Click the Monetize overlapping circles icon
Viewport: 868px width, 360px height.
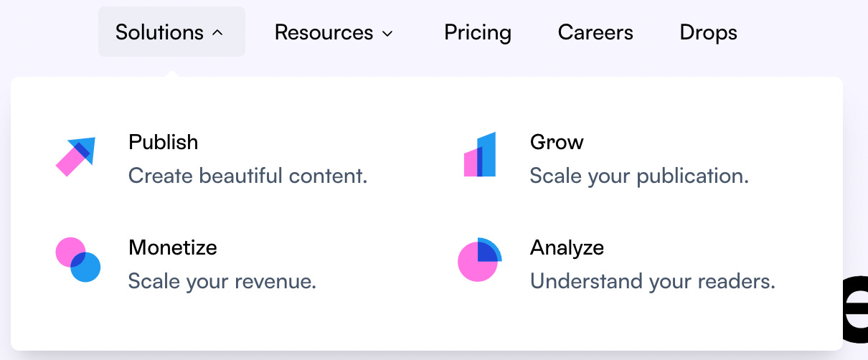(77, 260)
